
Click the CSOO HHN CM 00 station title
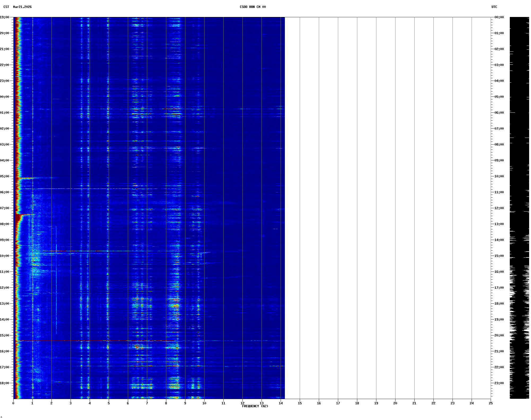click(x=253, y=7)
